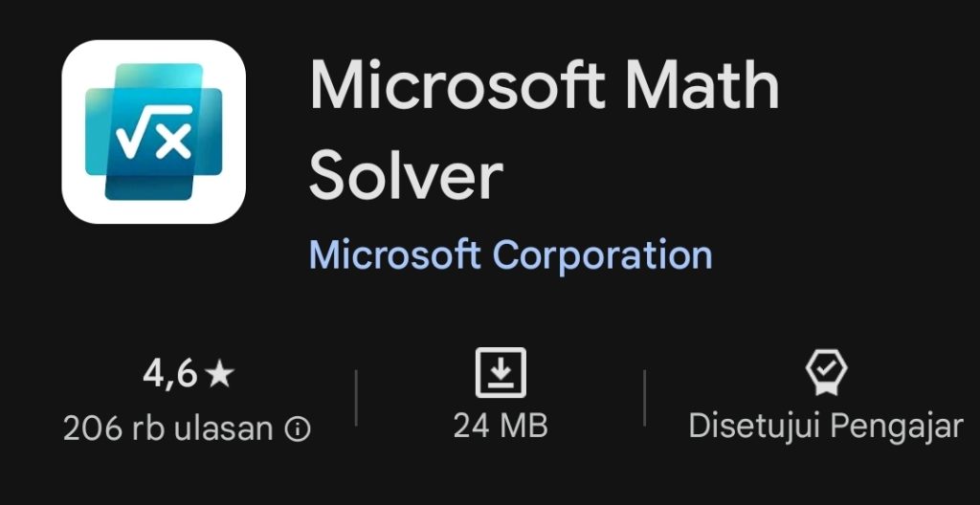The height and width of the screenshot is (505, 980).
Task: Tap the download size icon
Action: point(501,373)
